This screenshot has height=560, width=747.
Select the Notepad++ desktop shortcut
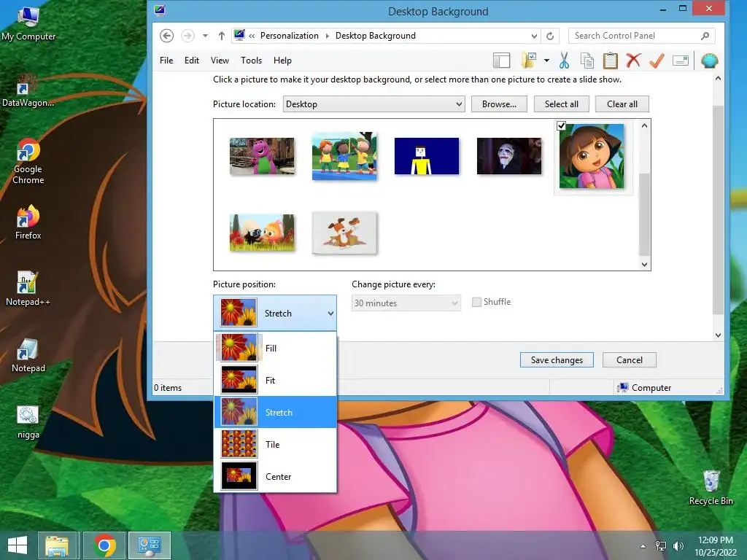(28, 288)
